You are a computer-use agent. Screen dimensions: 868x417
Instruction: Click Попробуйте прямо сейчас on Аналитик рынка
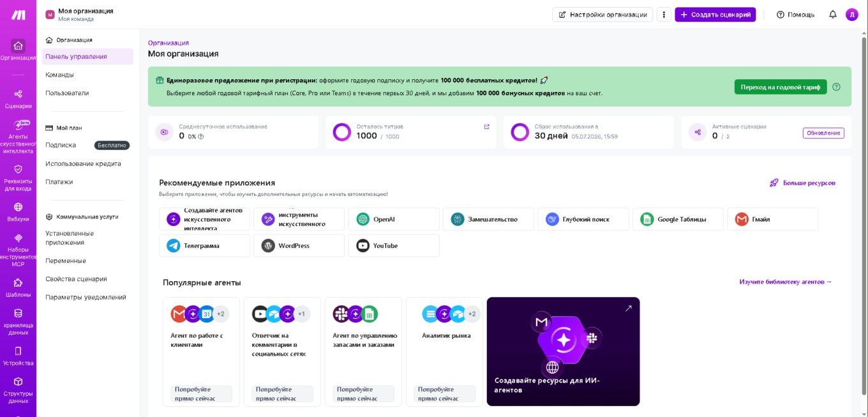point(444,394)
